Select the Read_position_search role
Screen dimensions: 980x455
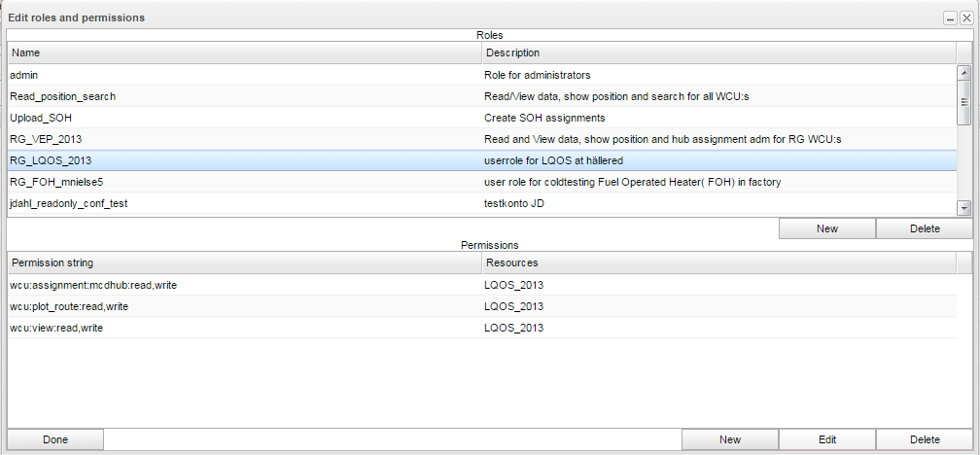point(243,96)
